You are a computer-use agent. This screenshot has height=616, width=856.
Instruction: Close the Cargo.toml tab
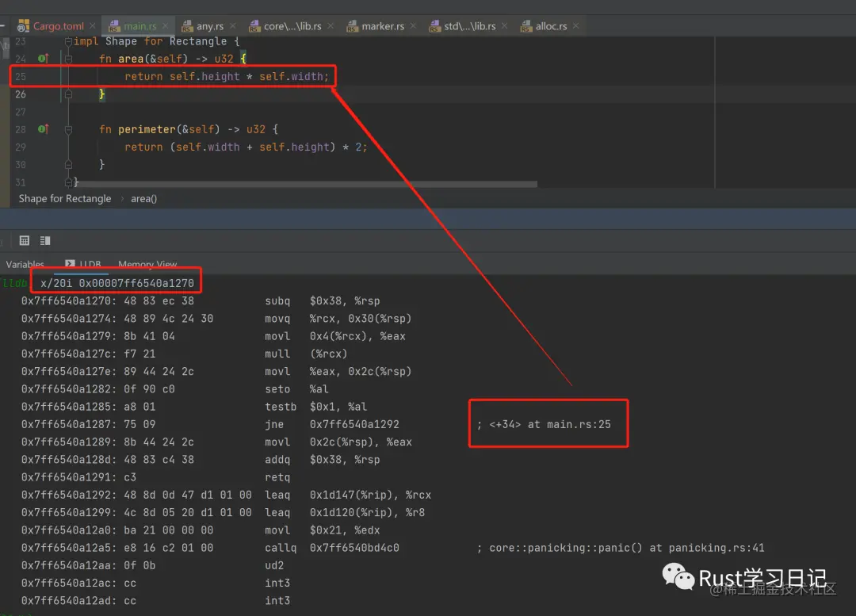coord(93,25)
